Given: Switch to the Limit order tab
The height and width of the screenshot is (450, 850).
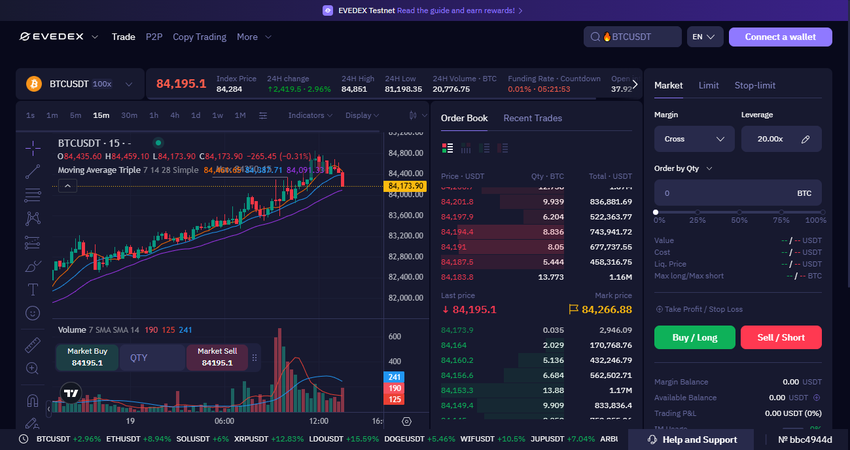Looking at the screenshot, I should [x=709, y=85].
